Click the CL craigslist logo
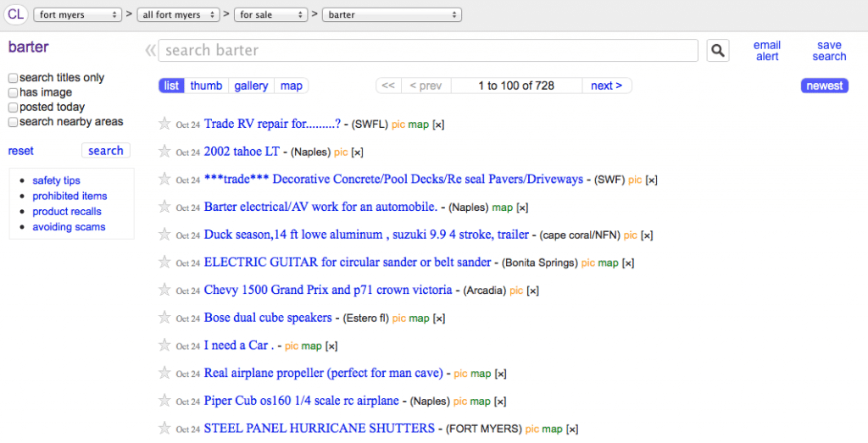Image resolution: width=868 pixels, height=443 pixels. pyautogui.click(x=15, y=14)
